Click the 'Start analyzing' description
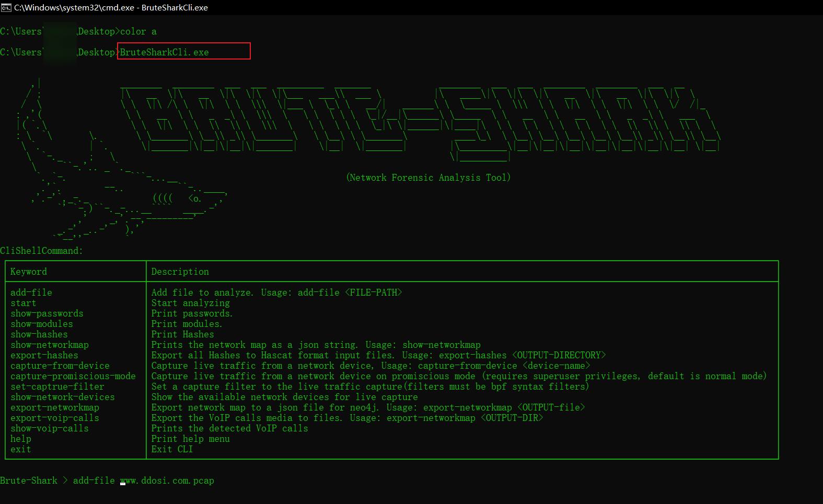The height and width of the screenshot is (504, 823). tap(191, 303)
